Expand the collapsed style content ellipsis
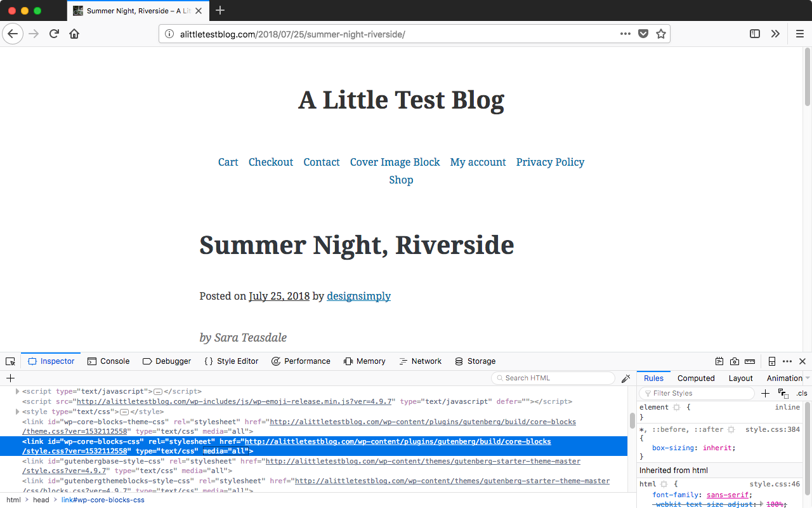 coord(124,412)
